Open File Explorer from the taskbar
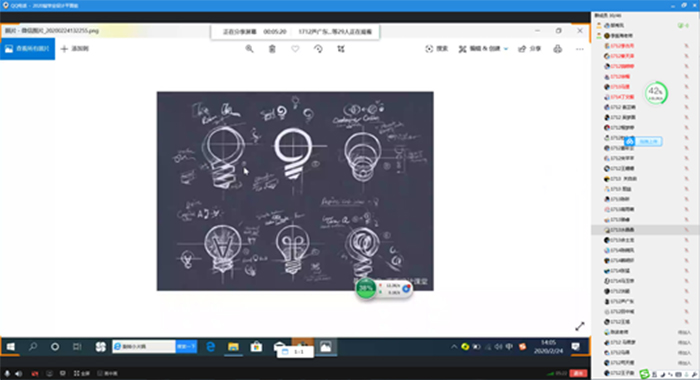Screen dimensions: 700x380 [x=233, y=347]
